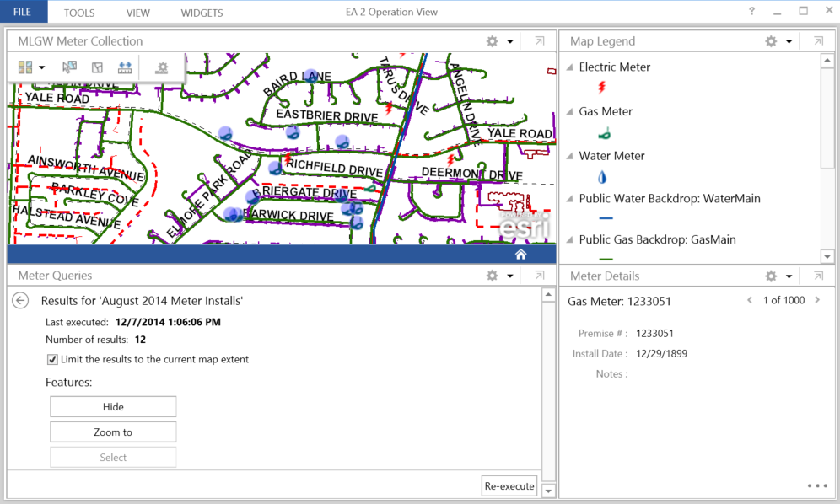Click Meter Queries scrollbar up arrow
The width and height of the screenshot is (840, 504).
tap(548, 295)
